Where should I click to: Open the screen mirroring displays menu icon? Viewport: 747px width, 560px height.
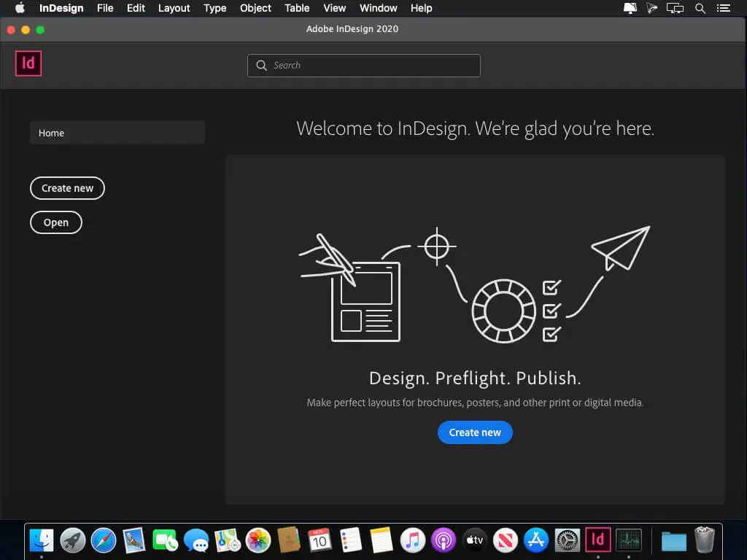(676, 9)
